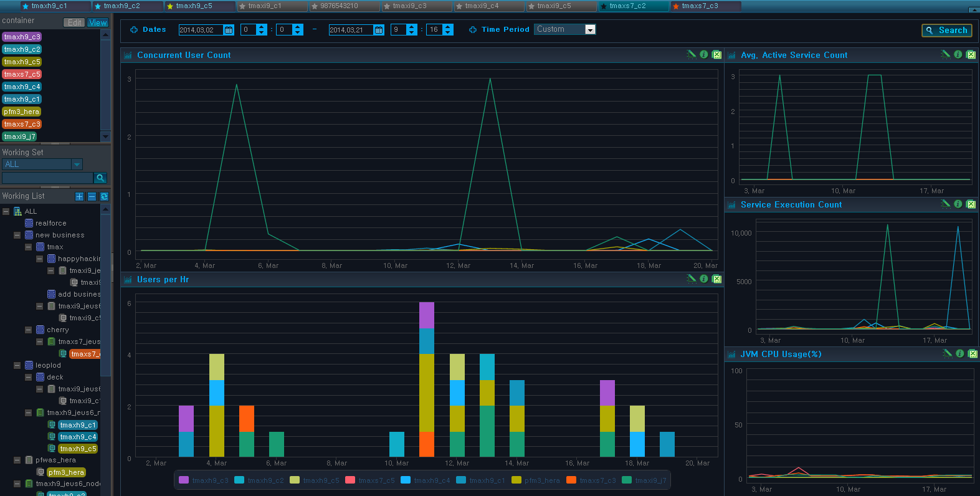Viewport: 980px width, 496px height.
Task: Toggle tmaxs7_c3 series in chart legend
Action: pos(591,480)
